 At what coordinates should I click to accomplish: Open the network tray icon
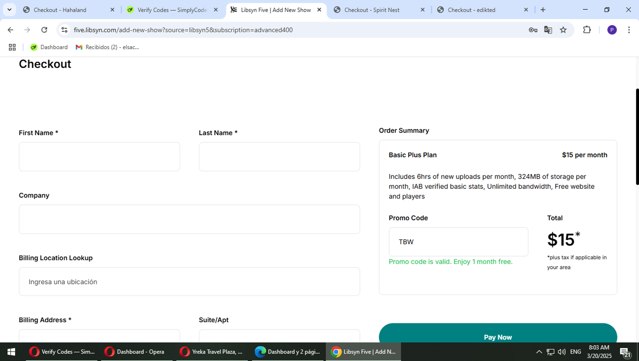[551, 352]
